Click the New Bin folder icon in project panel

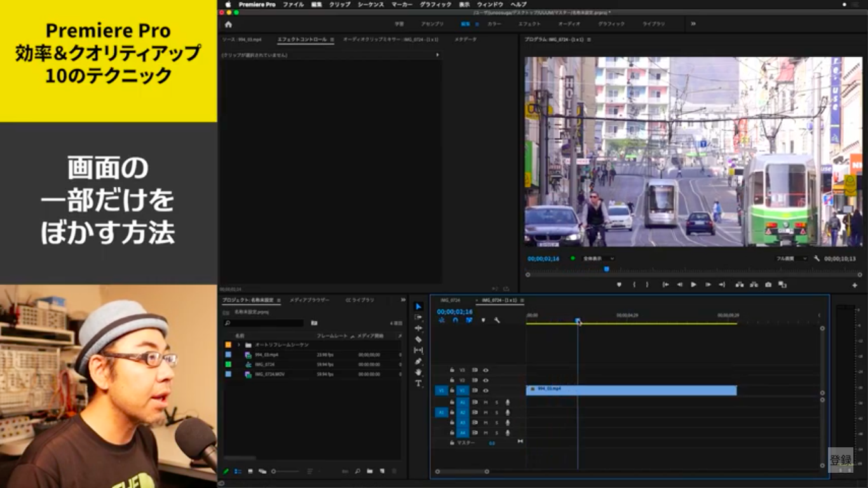pos(370,471)
